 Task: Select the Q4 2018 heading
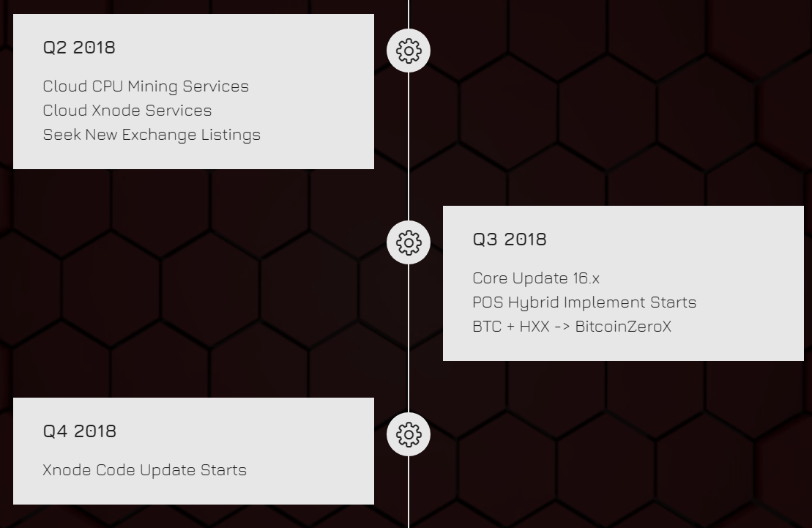point(80,431)
